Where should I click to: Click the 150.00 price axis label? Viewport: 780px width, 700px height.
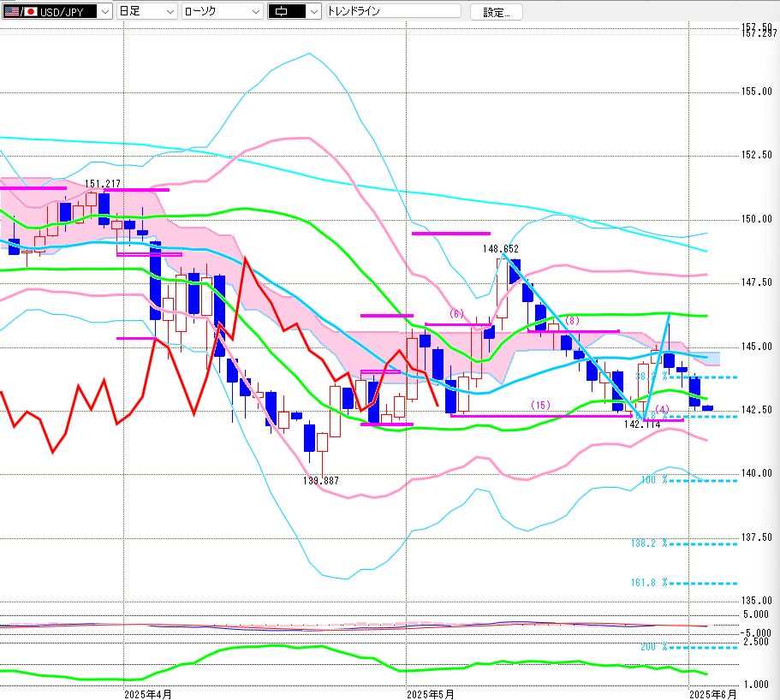757,219
